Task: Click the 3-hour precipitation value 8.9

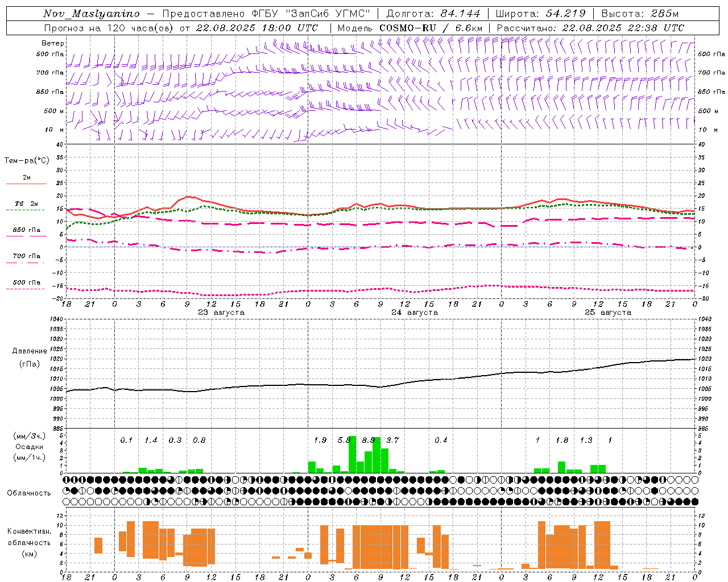Action: click(x=369, y=440)
